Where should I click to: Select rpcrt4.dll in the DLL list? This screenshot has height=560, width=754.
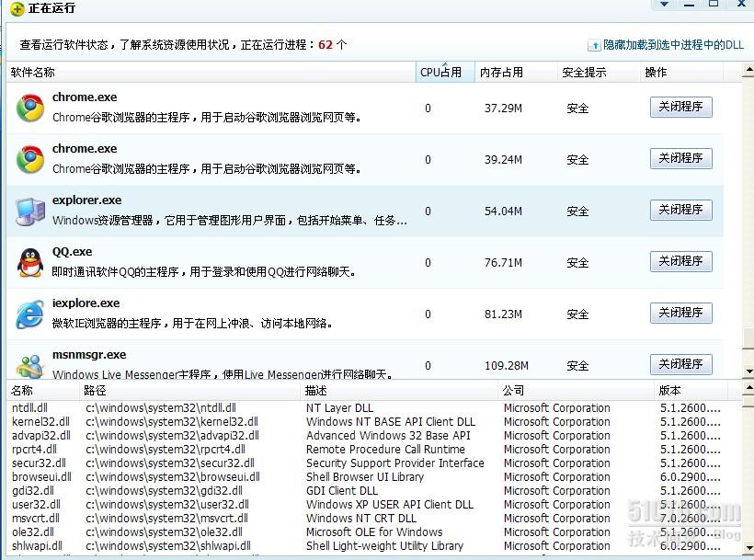(x=34, y=449)
